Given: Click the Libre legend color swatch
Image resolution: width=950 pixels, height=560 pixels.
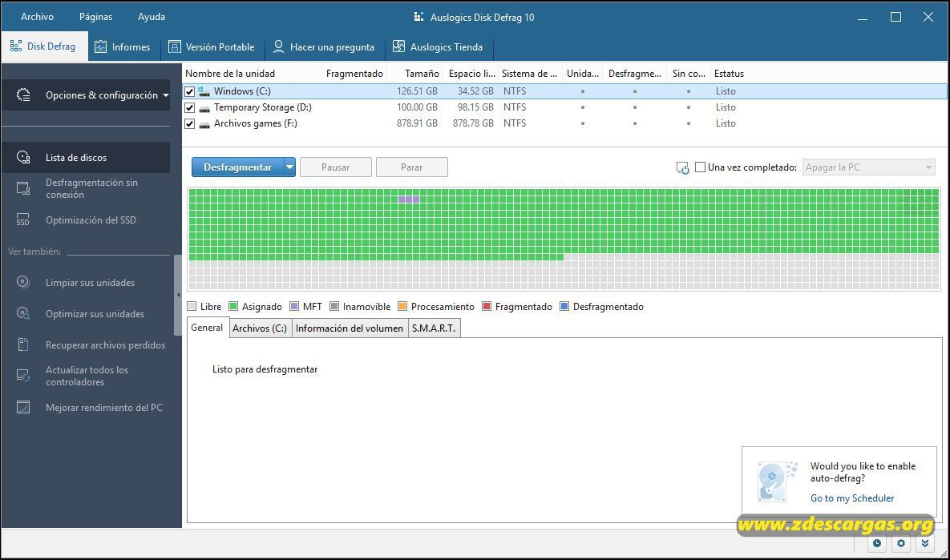Looking at the screenshot, I should point(192,306).
